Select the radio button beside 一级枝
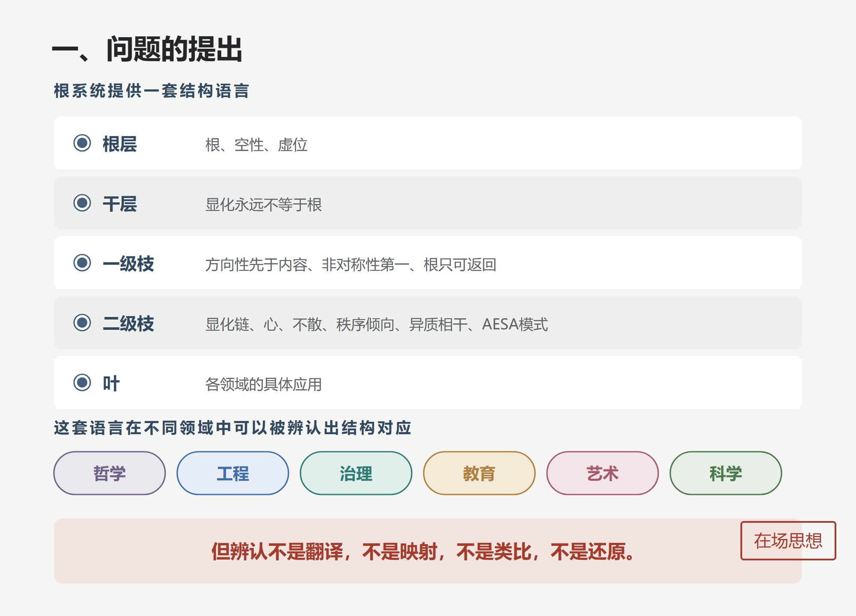 coord(82,263)
